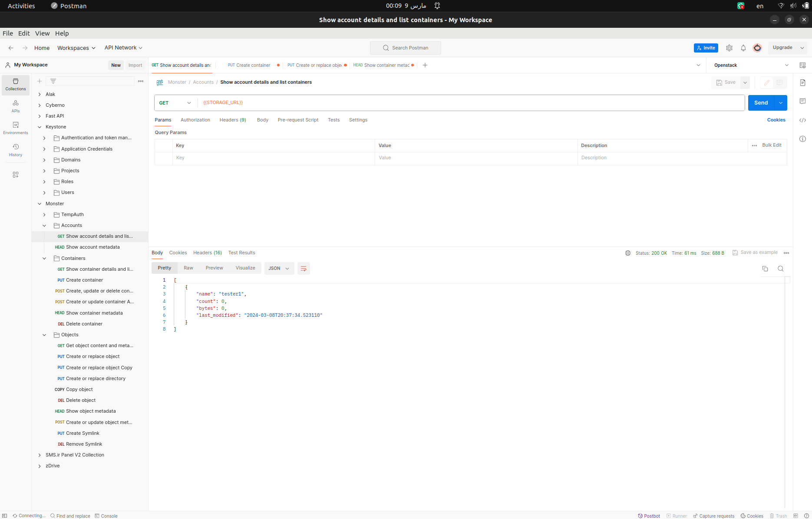812x519 pixels.
Task: Open the tabs overflow chevron dropdown
Action: (x=698, y=65)
